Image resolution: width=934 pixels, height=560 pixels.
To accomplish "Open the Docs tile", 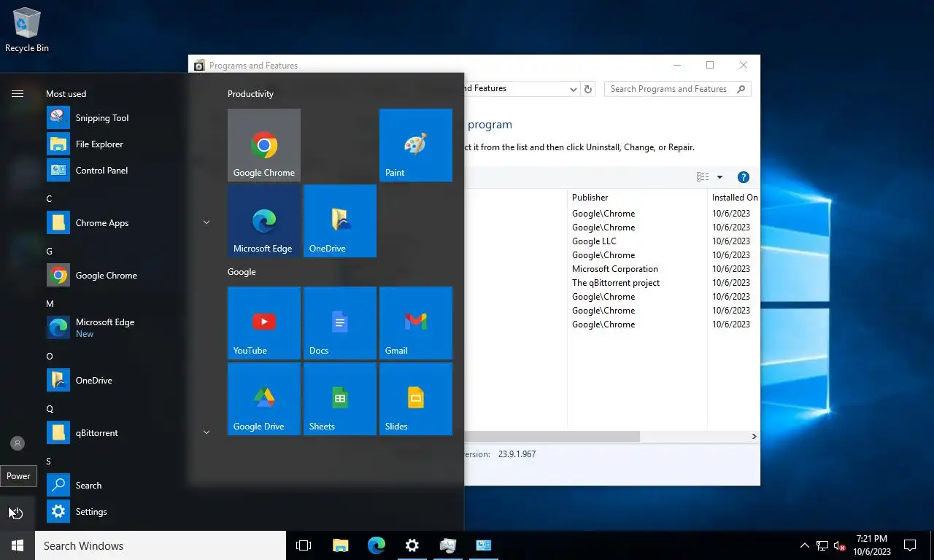I will click(x=340, y=323).
